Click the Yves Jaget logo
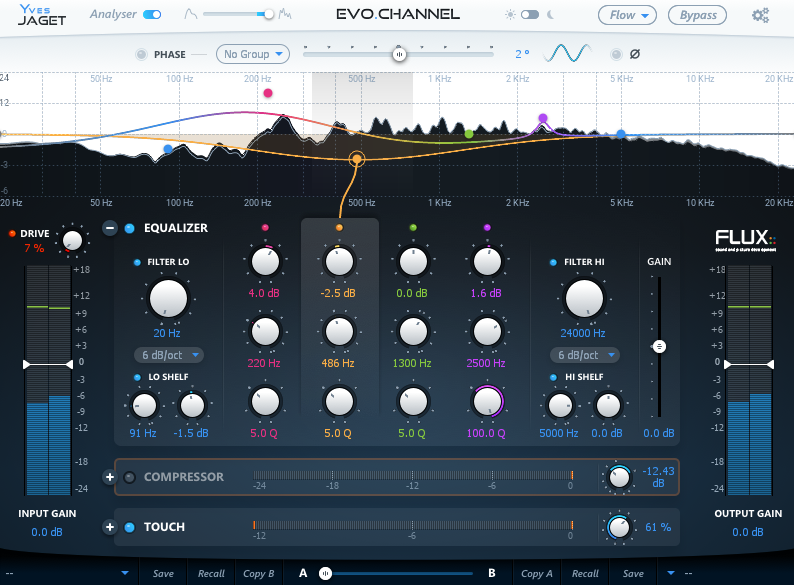Image resolution: width=794 pixels, height=585 pixels. coord(42,15)
